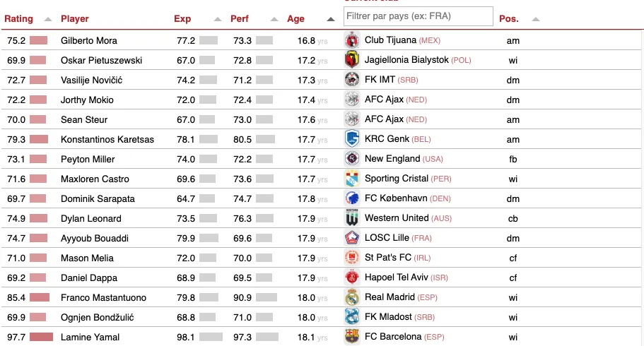Click the KRC Genk club logo
Image resolution: width=644 pixels, height=346 pixels.
(x=352, y=140)
